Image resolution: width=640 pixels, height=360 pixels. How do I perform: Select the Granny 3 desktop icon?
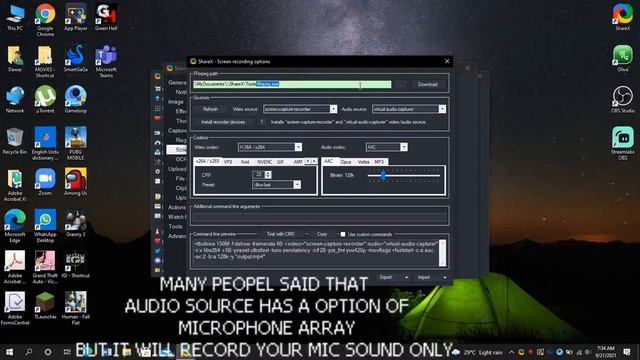[x=76, y=223]
